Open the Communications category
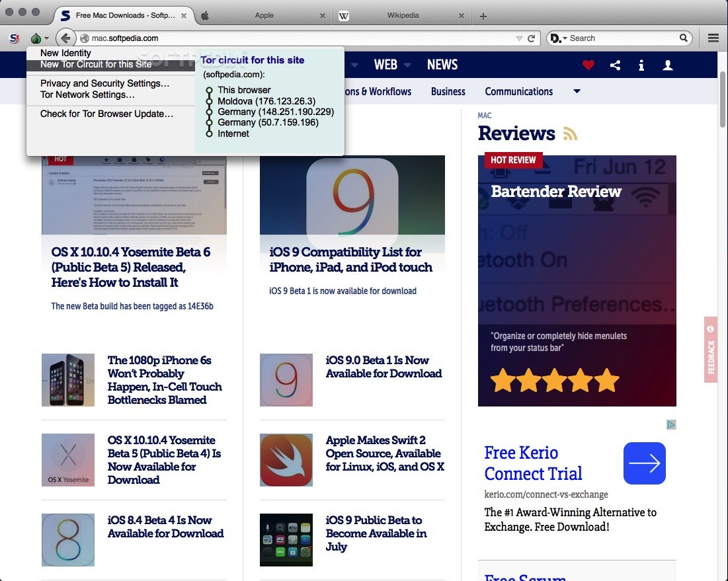 [x=518, y=91]
